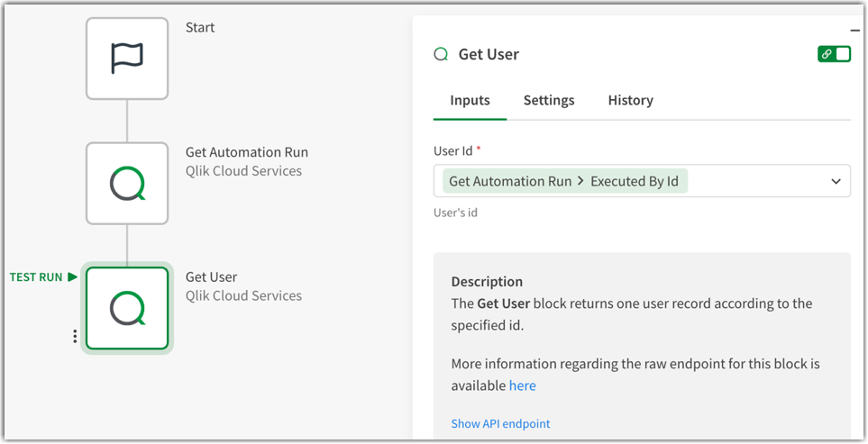Select the Start block flag icon
This screenshot has height=444, width=868.
point(127,59)
